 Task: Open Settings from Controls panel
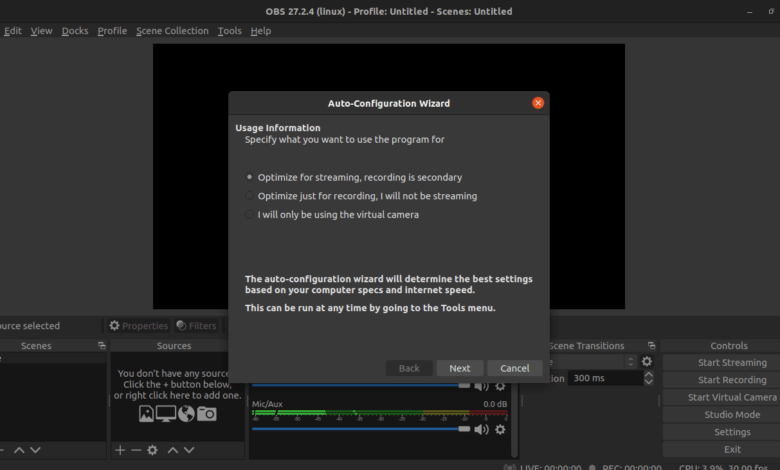732,432
